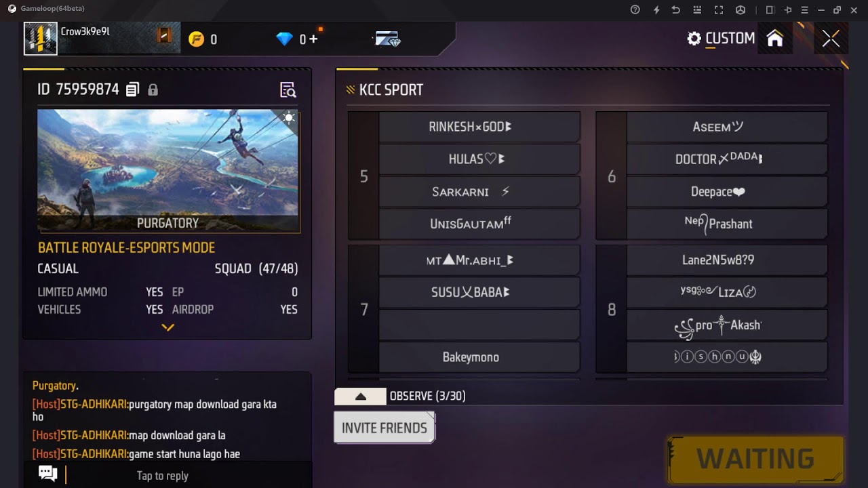This screenshot has width=868, height=488.
Task: Close the custom room with crossed-swords icon
Action: pos(831,39)
